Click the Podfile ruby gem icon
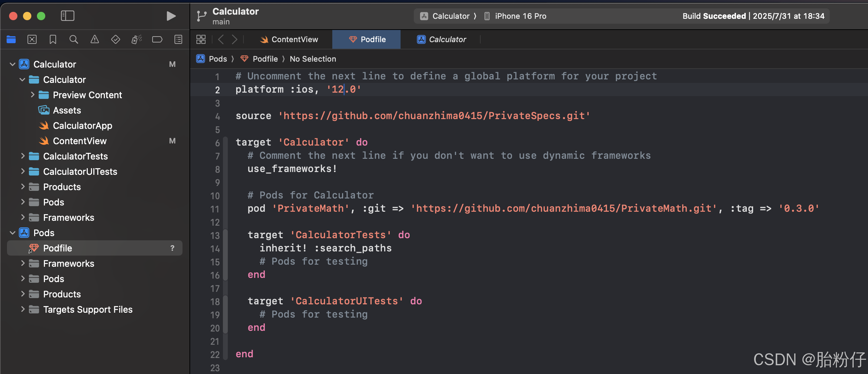The width and height of the screenshot is (868, 374). pyautogui.click(x=33, y=248)
